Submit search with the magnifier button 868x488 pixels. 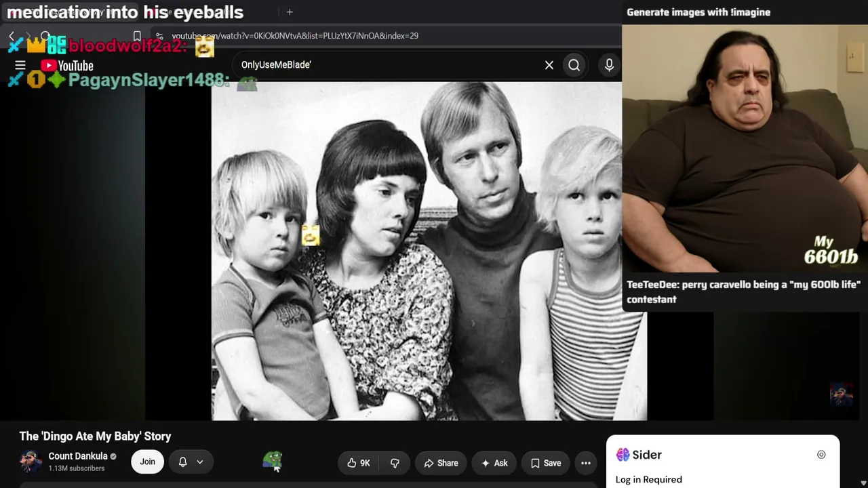[x=574, y=65]
